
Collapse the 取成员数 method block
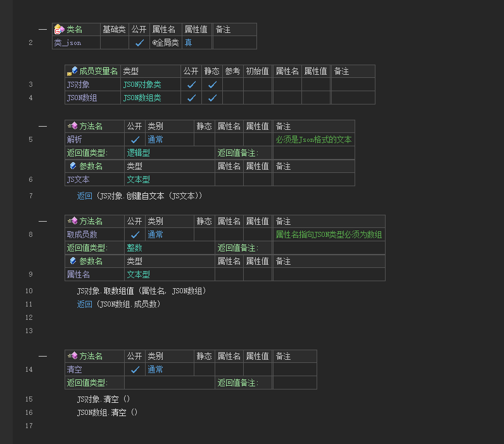point(42,221)
